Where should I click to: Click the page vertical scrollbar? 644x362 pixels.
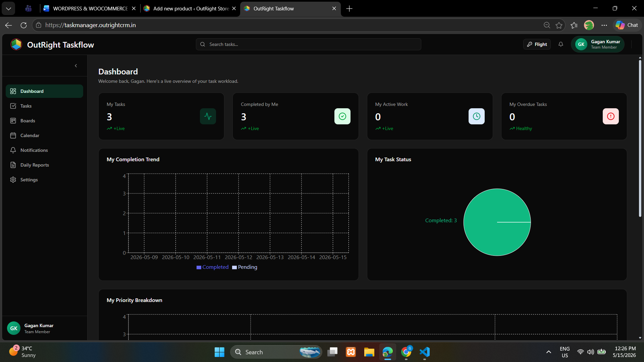(640, 138)
